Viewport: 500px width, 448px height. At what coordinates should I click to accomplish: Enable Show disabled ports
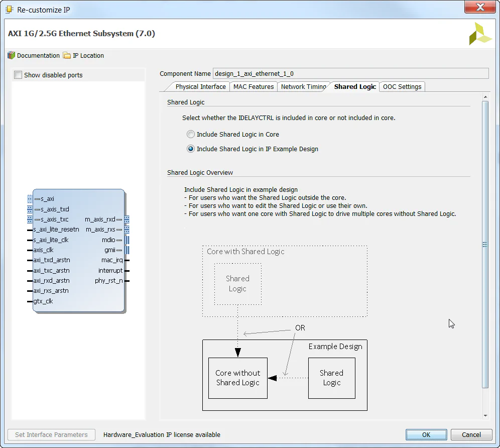[x=18, y=74]
